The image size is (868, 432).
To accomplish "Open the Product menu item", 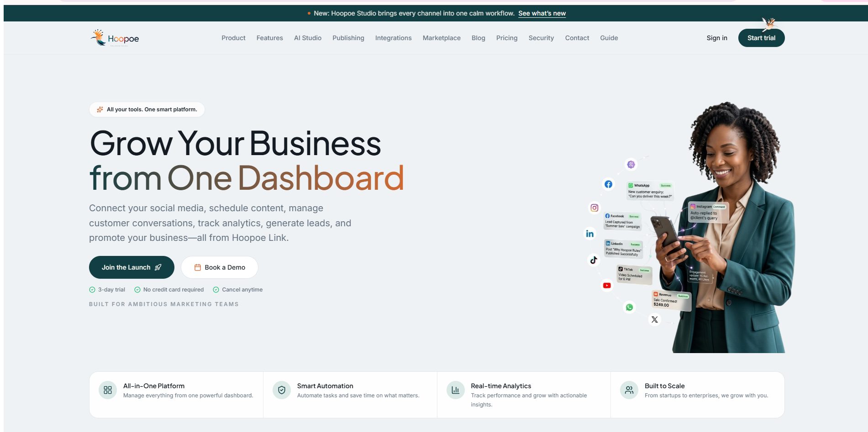I will [x=233, y=38].
